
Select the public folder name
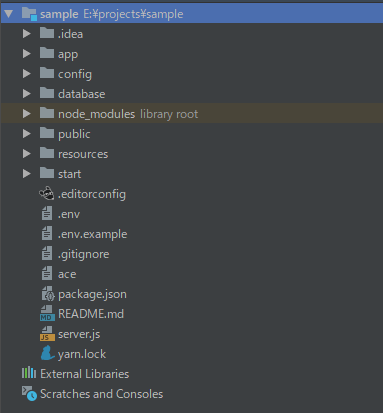click(x=74, y=134)
